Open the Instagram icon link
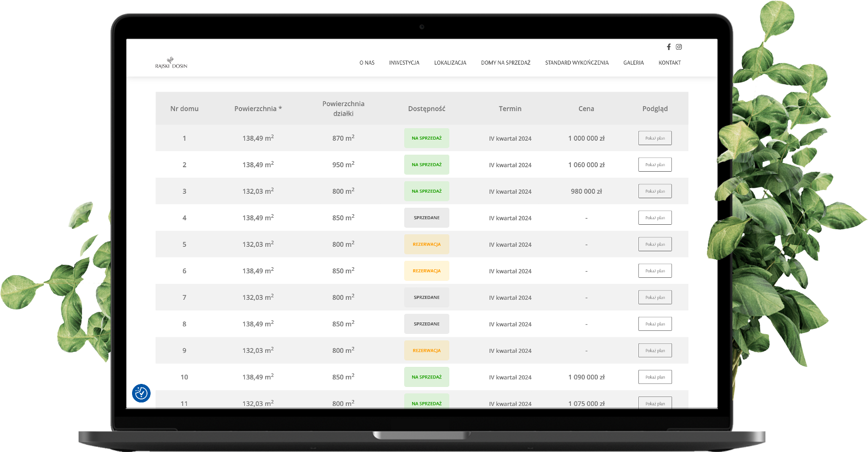 pyautogui.click(x=679, y=47)
